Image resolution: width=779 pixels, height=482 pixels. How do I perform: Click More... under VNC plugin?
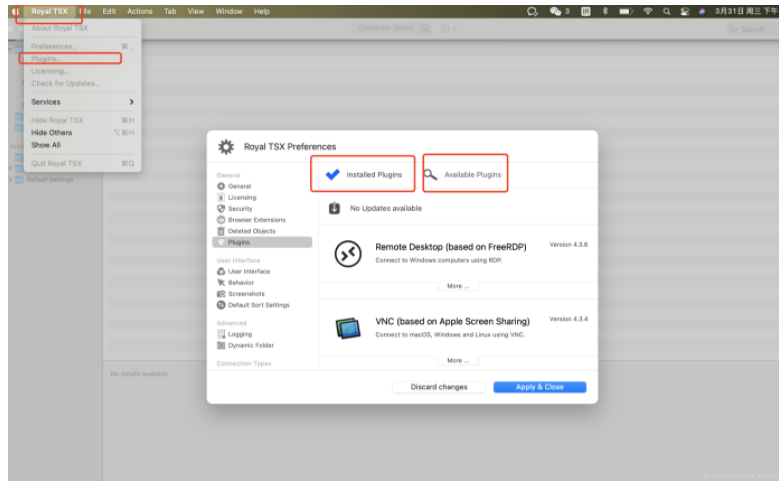click(x=458, y=360)
